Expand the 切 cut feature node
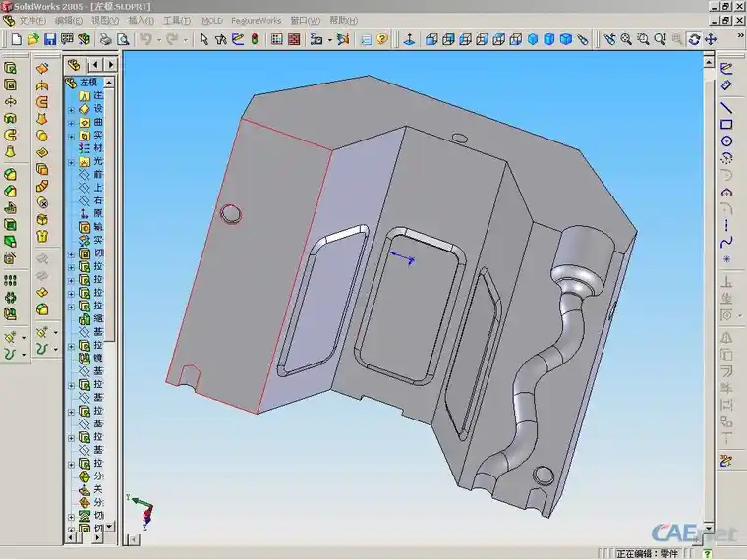The image size is (747, 560). pyautogui.click(x=72, y=254)
